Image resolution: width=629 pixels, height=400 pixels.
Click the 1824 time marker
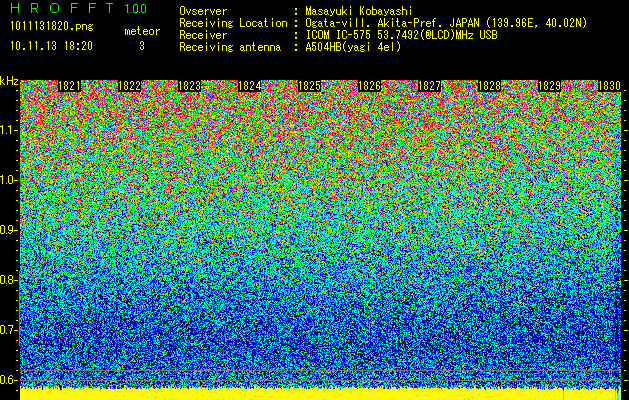pos(250,86)
